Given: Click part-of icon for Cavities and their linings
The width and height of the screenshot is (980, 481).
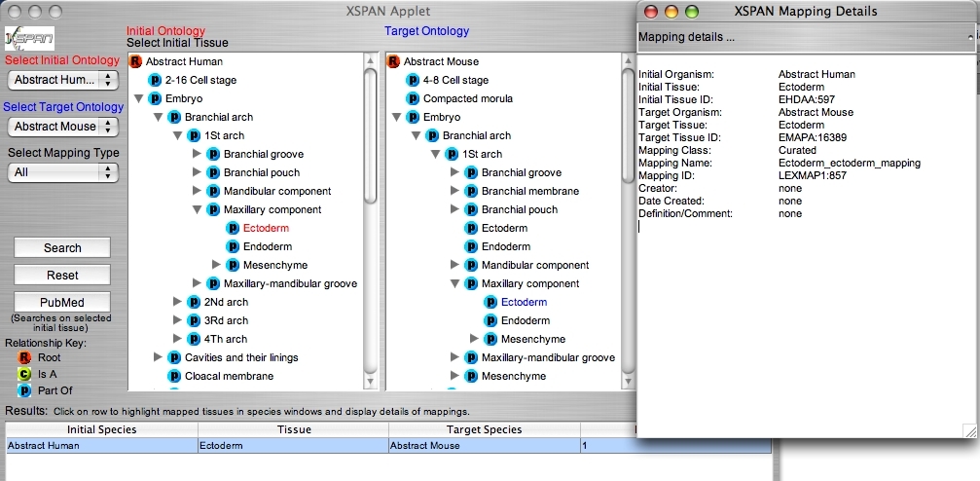Looking at the screenshot, I should (x=174, y=357).
